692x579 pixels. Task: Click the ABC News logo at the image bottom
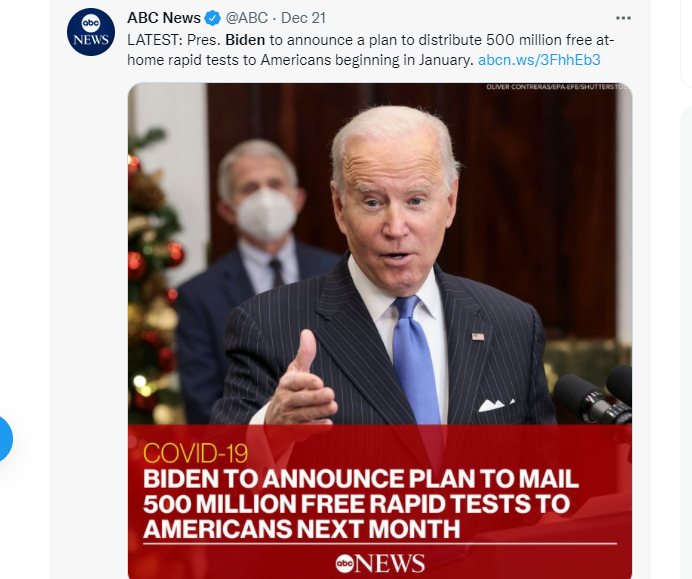[380, 563]
